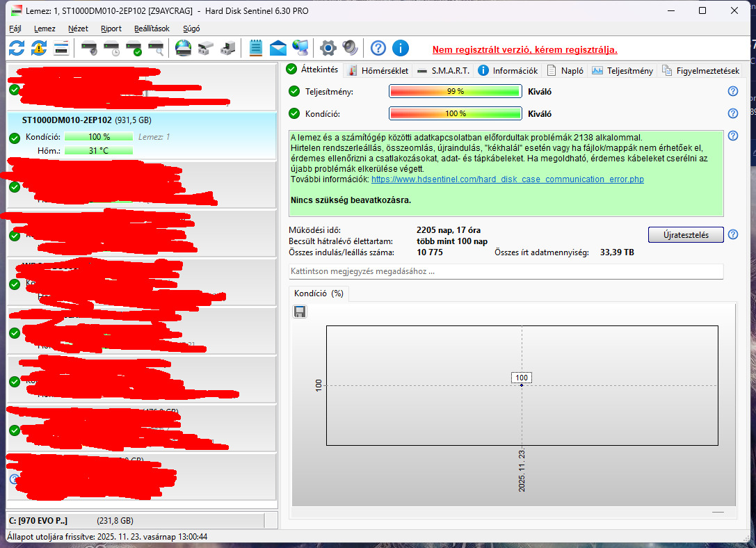Screen dimensions: 756x548
Task: Open the Beállítások menu
Action: pyautogui.click(x=152, y=29)
